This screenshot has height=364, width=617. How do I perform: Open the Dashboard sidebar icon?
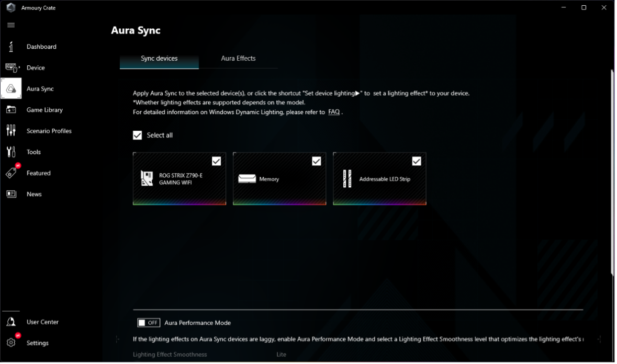pos(11,47)
